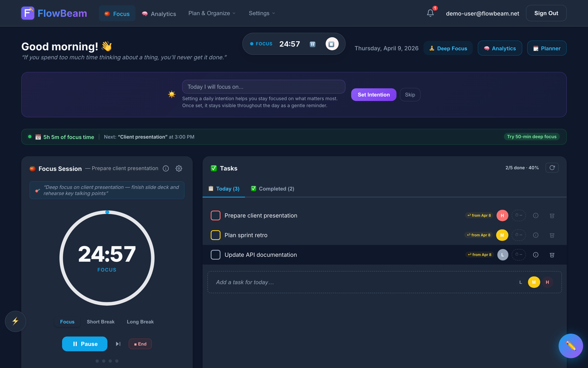The height and width of the screenshot is (368, 588).
Task: Set time estimate for Plan sprint retro
Action: coord(519,235)
